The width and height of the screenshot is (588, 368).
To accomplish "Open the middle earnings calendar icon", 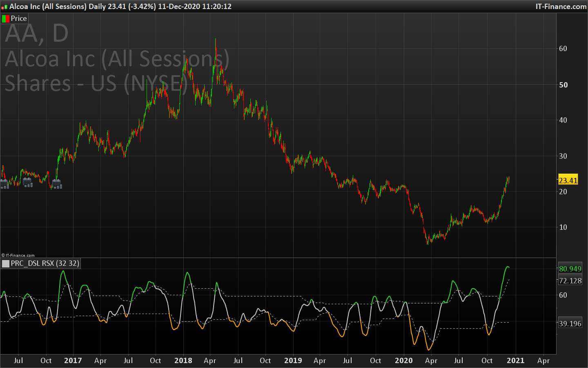I will click(x=28, y=182).
